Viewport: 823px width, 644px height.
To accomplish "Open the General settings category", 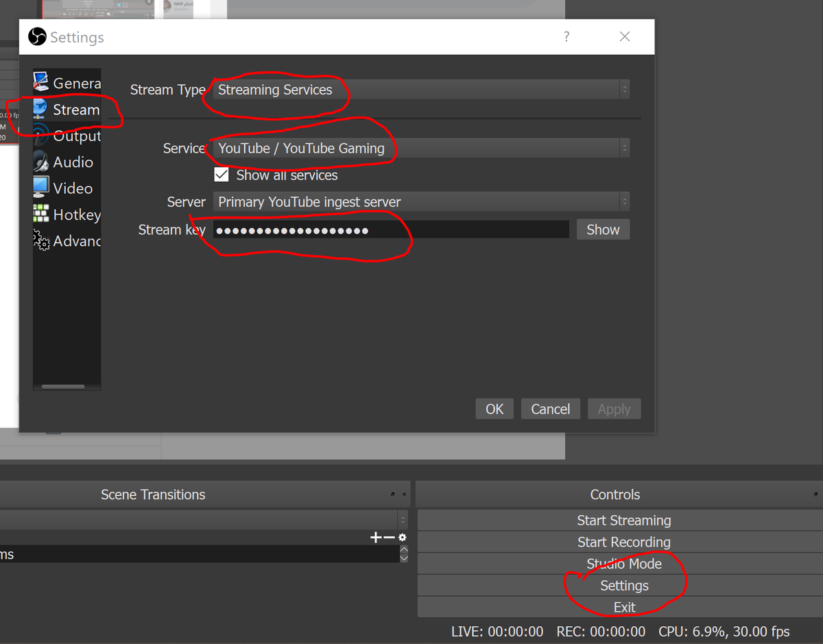I will point(67,83).
